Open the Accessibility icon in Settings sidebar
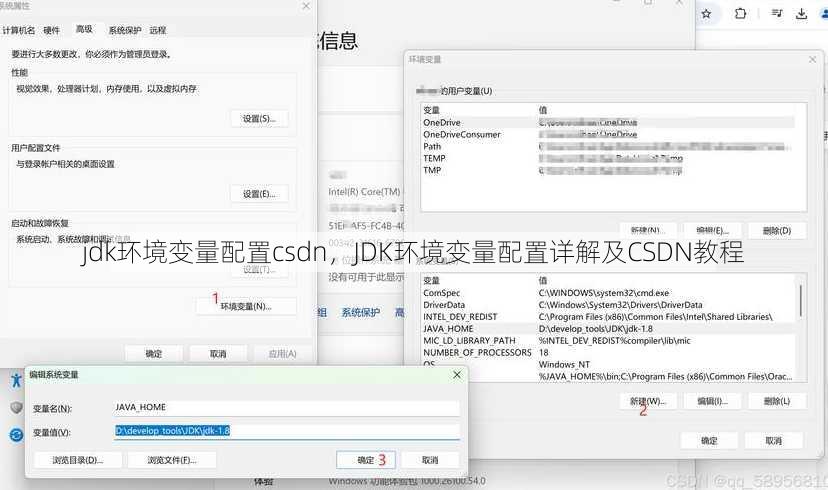 [x=16, y=380]
